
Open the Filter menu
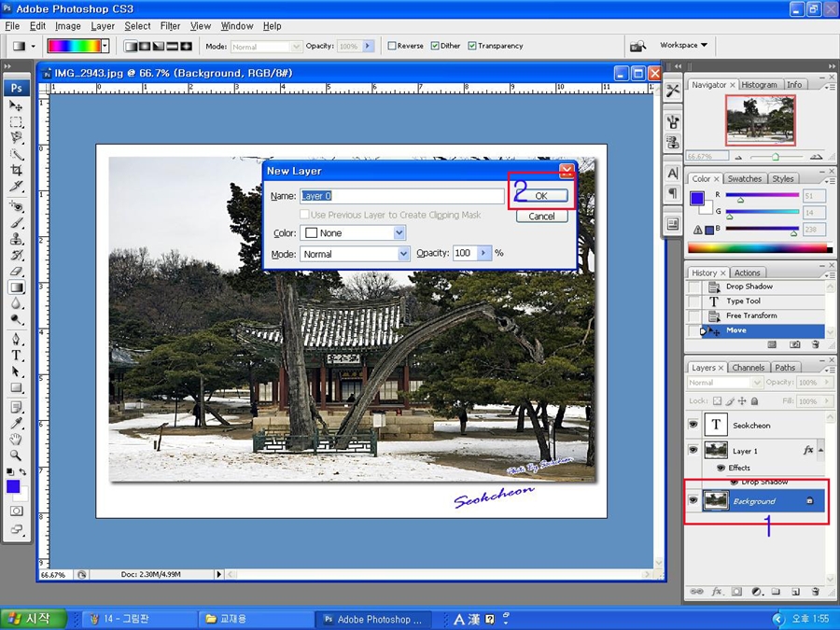pyautogui.click(x=171, y=26)
